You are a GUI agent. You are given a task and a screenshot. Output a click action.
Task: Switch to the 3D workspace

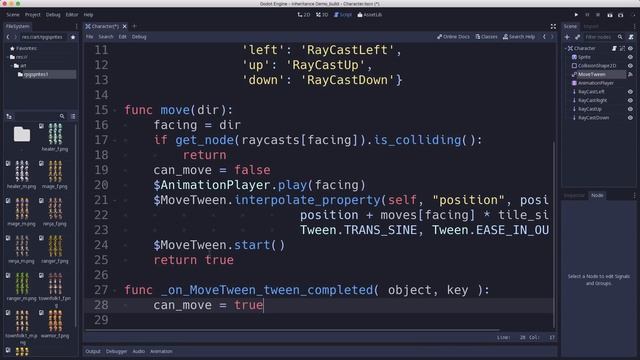pos(322,15)
